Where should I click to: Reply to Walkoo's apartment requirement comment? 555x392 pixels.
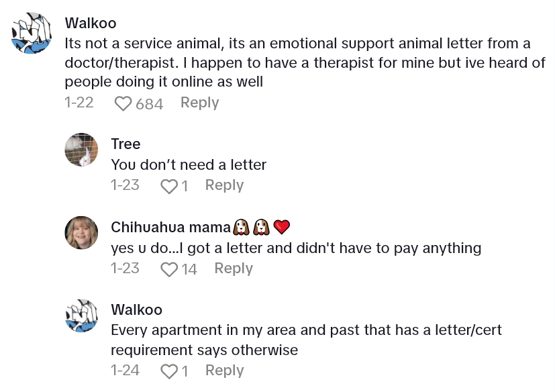[x=224, y=371]
